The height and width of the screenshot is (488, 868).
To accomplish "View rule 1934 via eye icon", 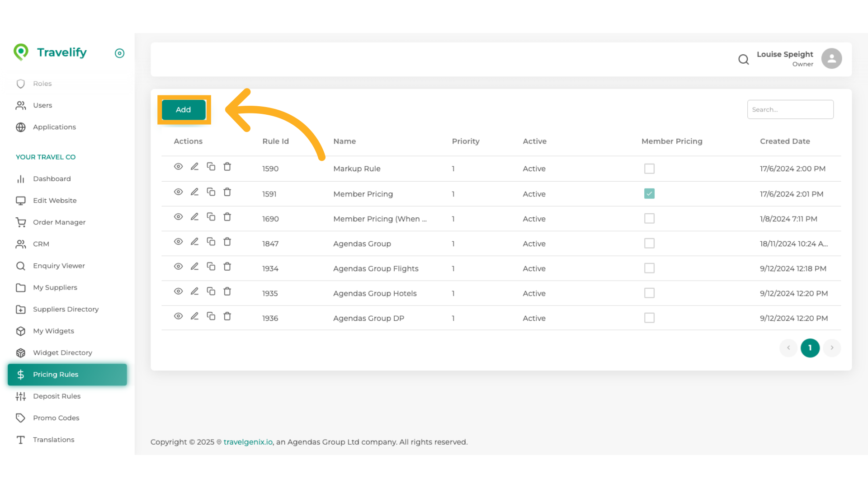I will coord(178,267).
